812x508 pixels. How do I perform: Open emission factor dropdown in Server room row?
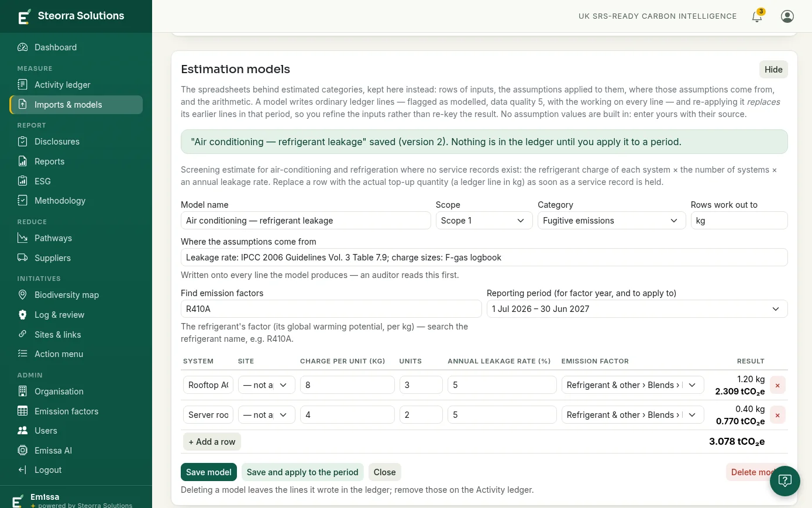(x=632, y=415)
